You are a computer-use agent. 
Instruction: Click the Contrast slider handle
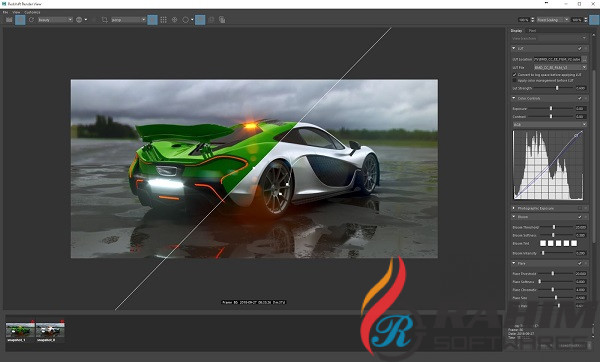click(551, 117)
